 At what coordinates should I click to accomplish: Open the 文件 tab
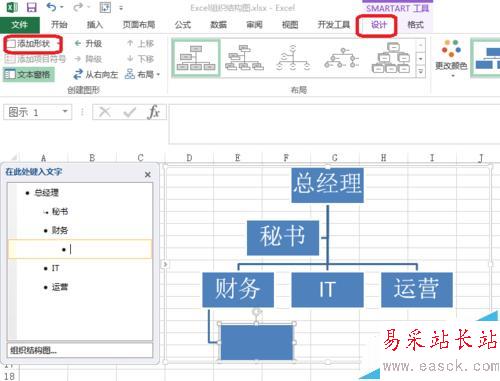pyautogui.click(x=20, y=25)
